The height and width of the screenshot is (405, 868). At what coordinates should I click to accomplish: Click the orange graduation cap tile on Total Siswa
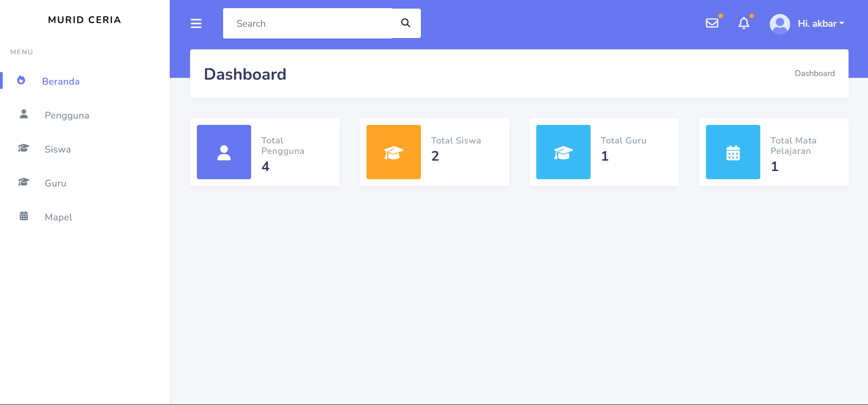394,152
